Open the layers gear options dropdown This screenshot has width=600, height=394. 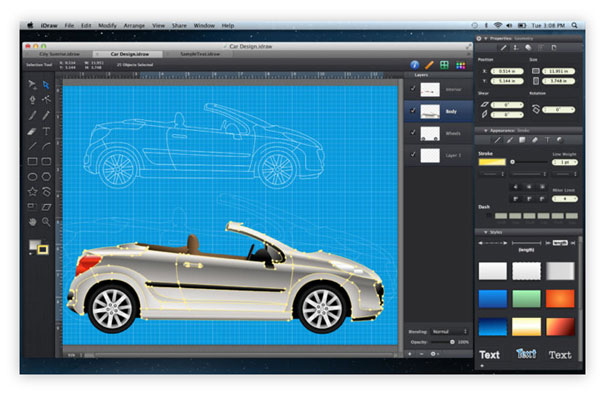434,354
